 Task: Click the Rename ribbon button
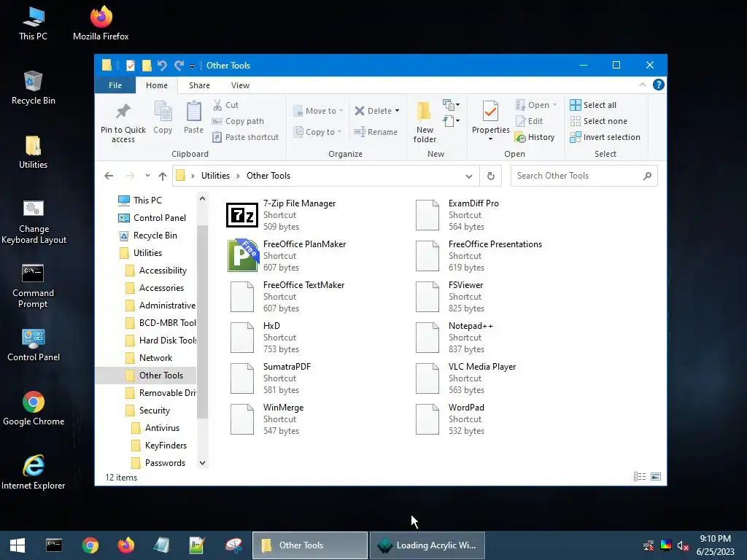(x=376, y=132)
